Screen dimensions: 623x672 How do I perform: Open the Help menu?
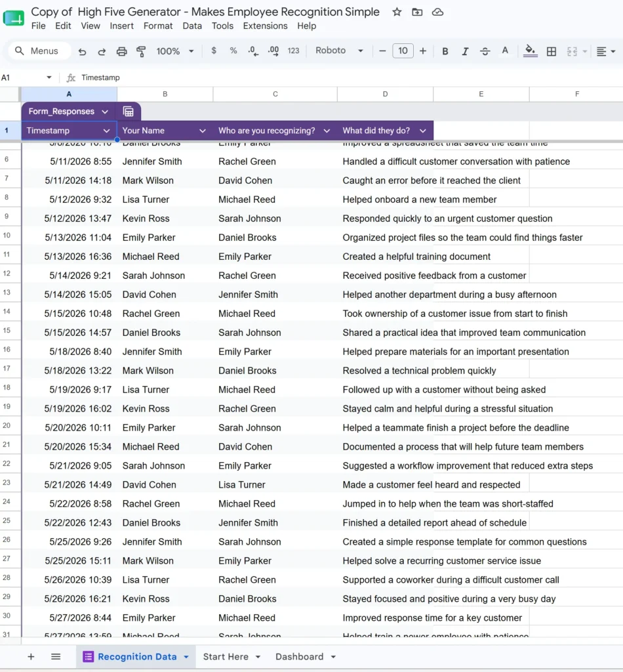pyautogui.click(x=306, y=26)
